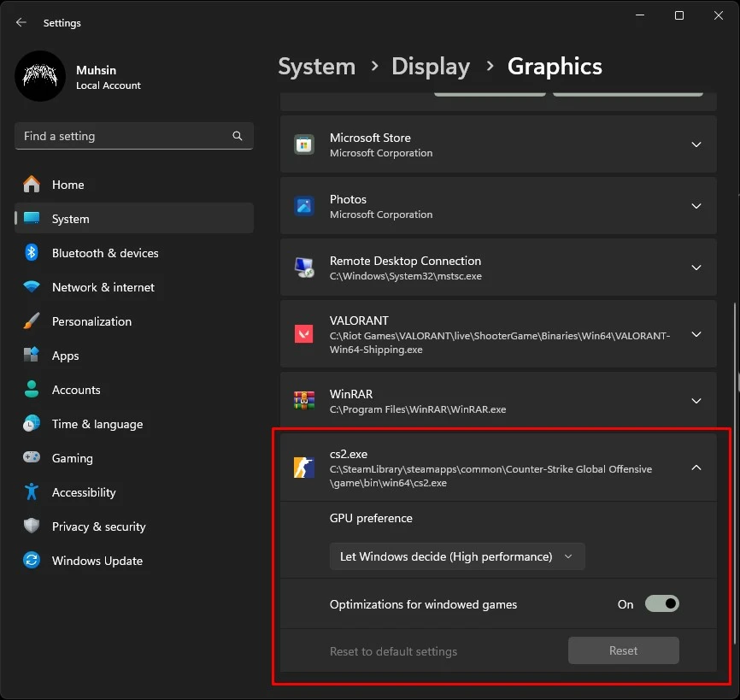Click the cs2.exe app icon

pos(304,468)
